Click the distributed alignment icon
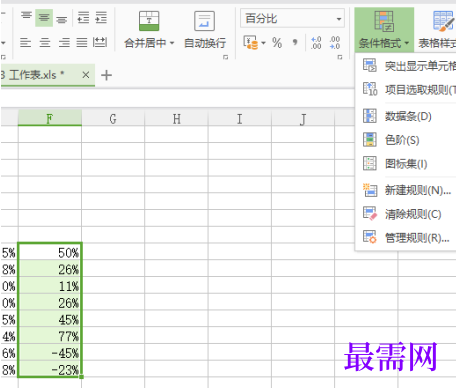Screen dimensions: 456x388 point(100,42)
